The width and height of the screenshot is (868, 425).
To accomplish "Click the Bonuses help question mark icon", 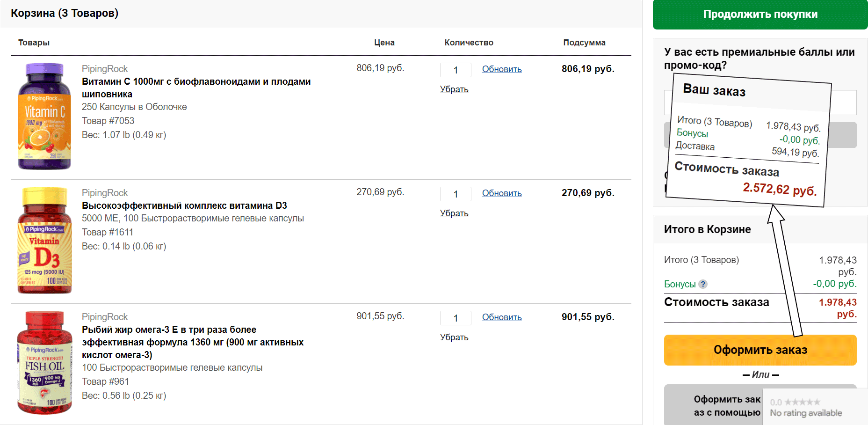I will pyautogui.click(x=703, y=284).
